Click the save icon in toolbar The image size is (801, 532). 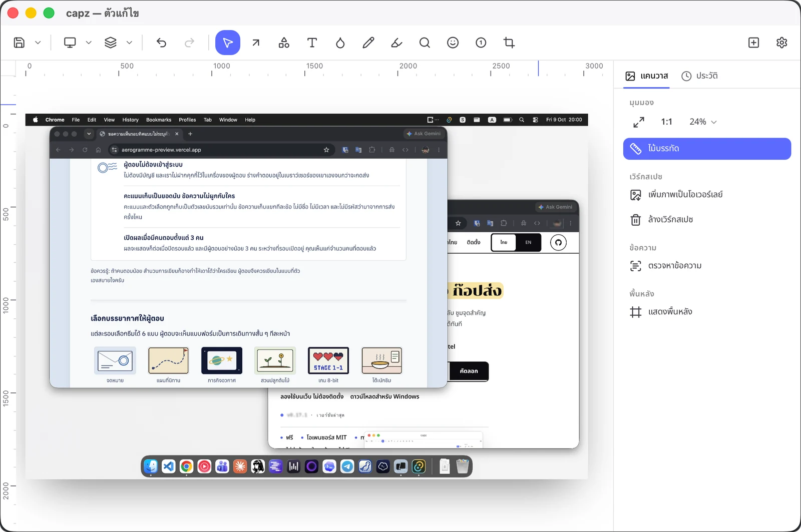19,43
